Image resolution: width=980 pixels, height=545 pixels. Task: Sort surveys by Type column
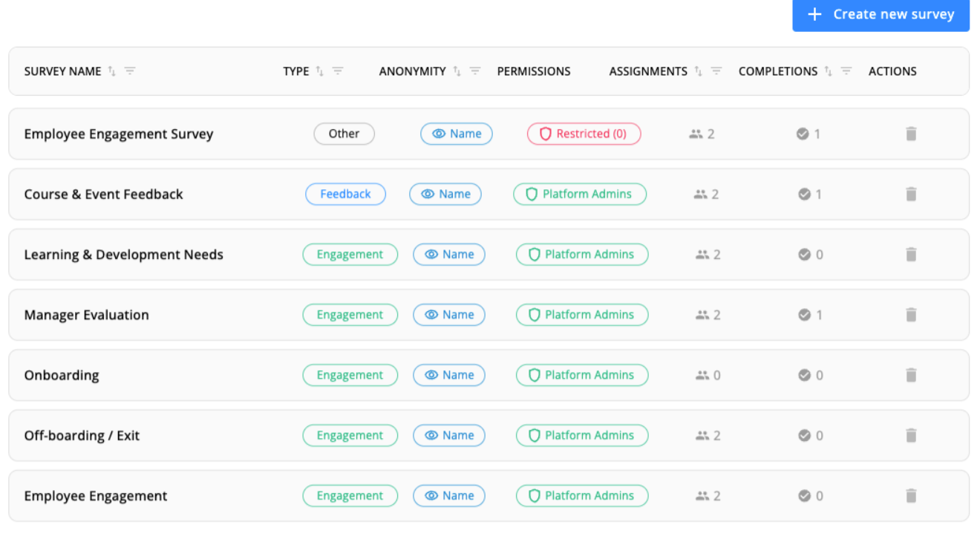[x=320, y=71]
